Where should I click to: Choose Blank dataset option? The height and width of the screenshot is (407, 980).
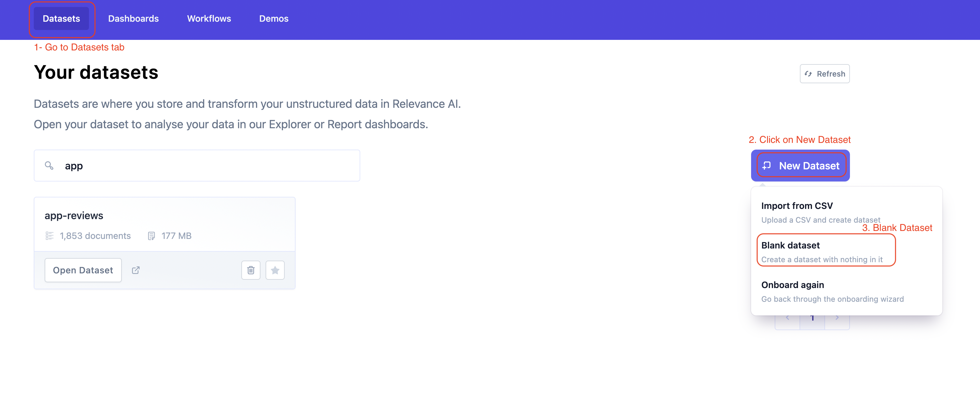coord(822,252)
